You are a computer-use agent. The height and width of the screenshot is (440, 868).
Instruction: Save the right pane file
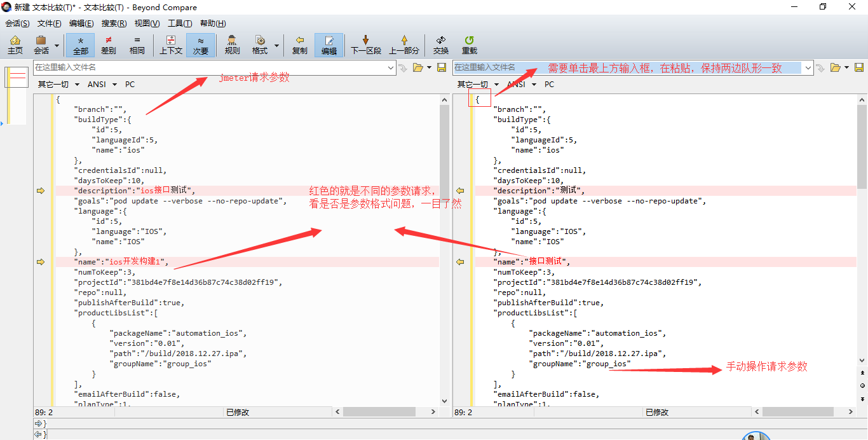point(859,67)
